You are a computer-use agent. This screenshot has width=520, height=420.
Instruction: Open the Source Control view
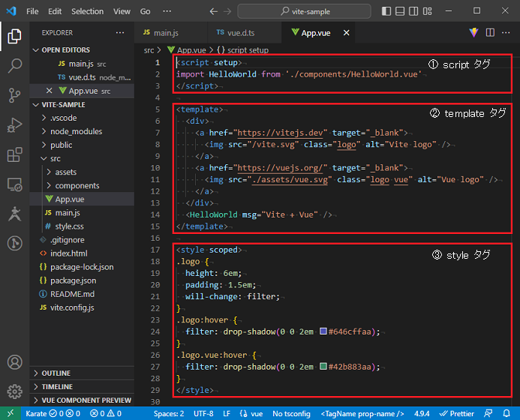(x=14, y=95)
